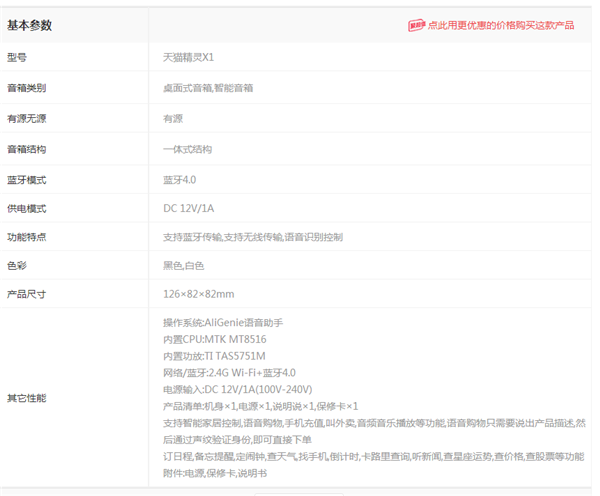The image size is (600, 496).
Task: Select the 蓝牙模式 row value 蓝牙4.0
Action: tap(179, 180)
